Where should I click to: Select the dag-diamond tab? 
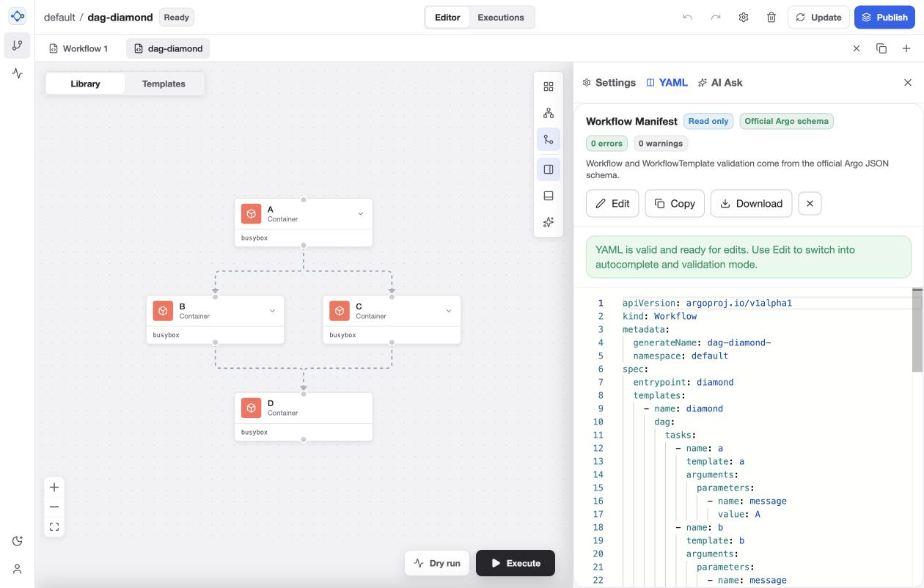pos(168,48)
